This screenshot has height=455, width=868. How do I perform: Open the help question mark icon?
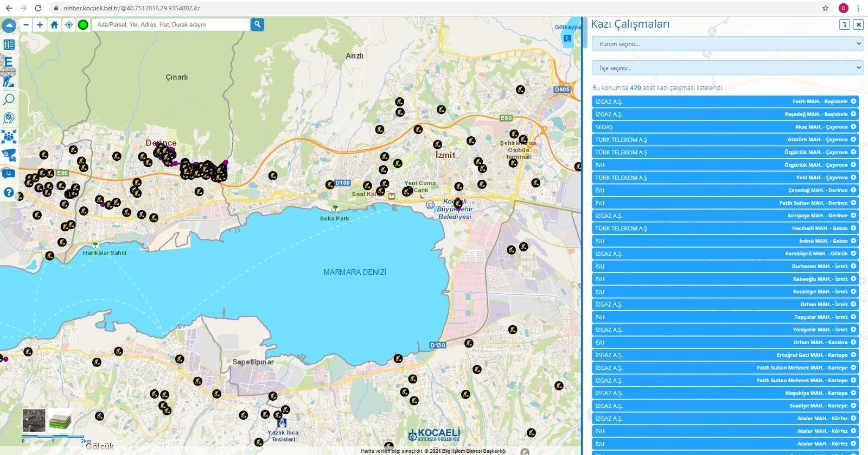point(9,192)
